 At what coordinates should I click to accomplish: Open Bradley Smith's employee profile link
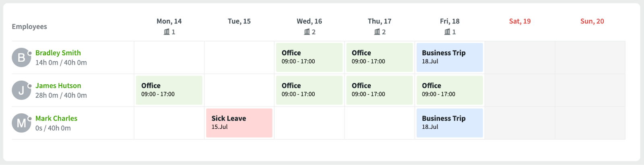pos(58,53)
